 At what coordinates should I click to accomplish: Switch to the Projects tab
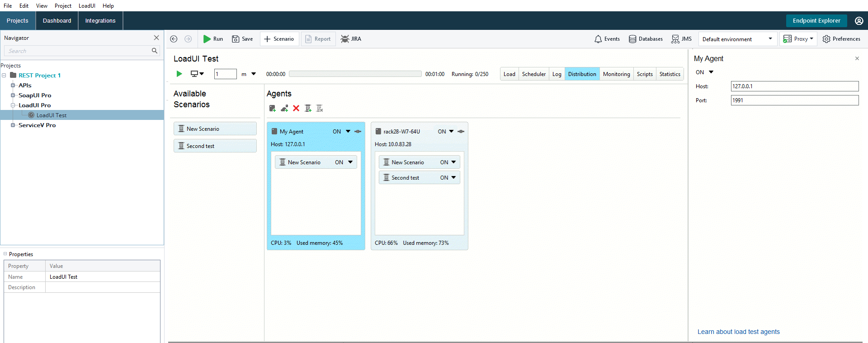[18, 21]
